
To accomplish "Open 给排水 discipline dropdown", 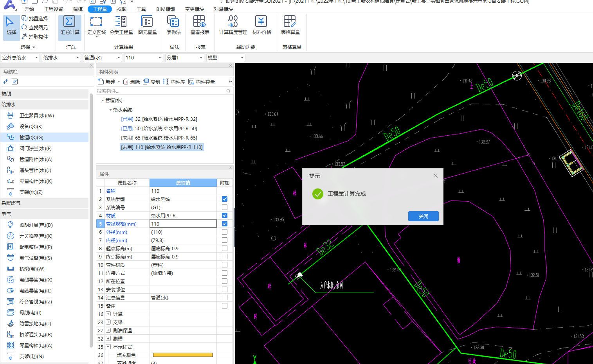I will pyautogui.click(x=61, y=57).
